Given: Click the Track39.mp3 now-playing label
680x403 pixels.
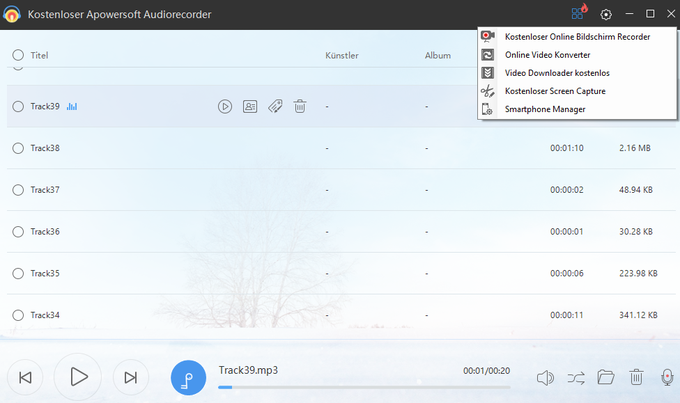Looking at the screenshot, I should point(248,370).
